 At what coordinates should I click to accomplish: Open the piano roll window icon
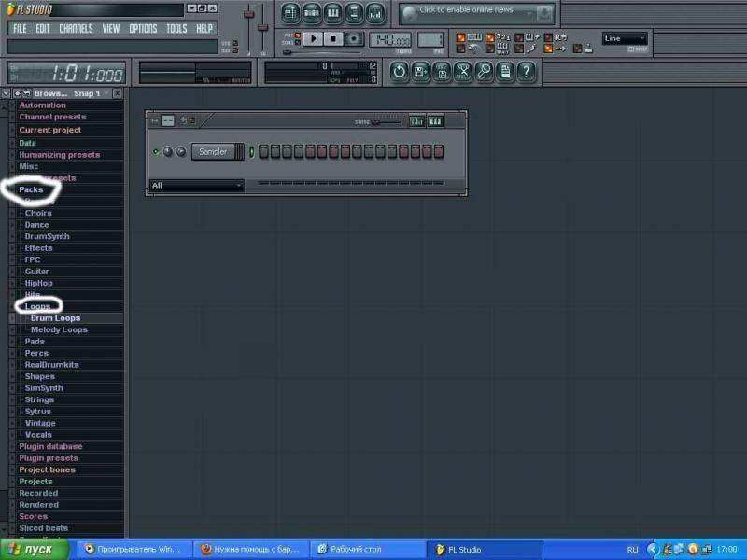pyautogui.click(x=333, y=13)
